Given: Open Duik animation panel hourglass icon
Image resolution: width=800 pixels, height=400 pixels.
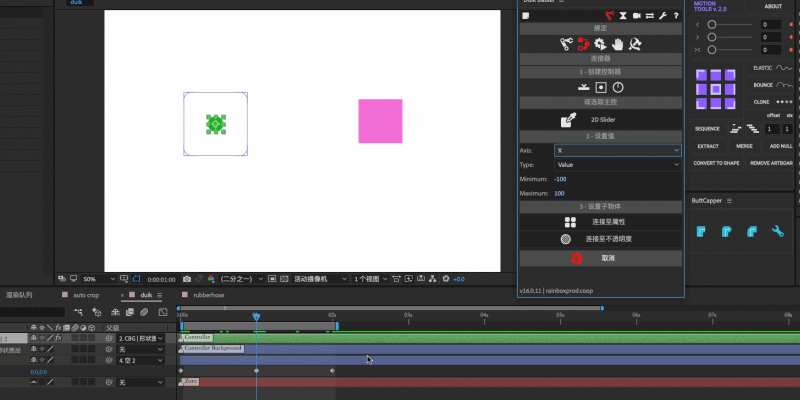Looking at the screenshot, I should click(x=623, y=16).
